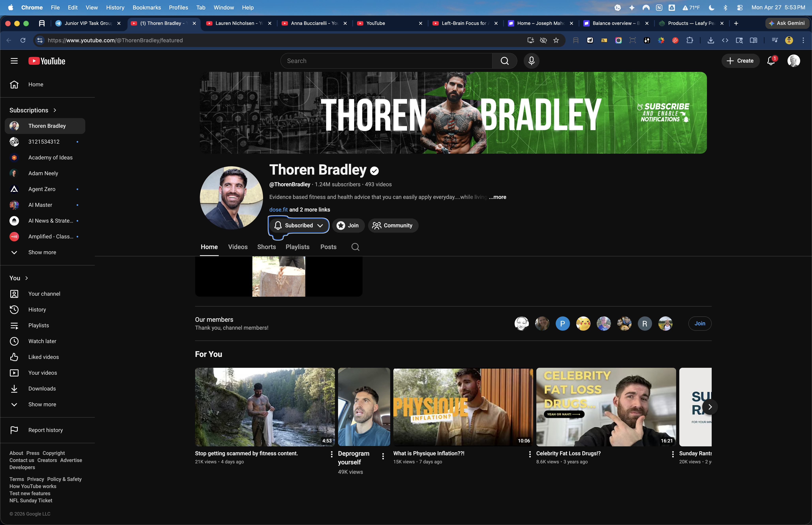Go back to the previous page
This screenshot has height=525, width=812.
[9, 40]
